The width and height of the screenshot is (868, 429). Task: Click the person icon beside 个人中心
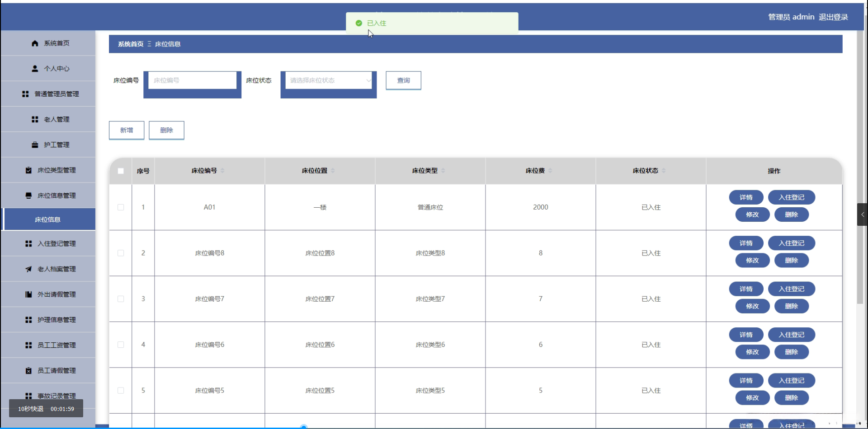[35, 69]
